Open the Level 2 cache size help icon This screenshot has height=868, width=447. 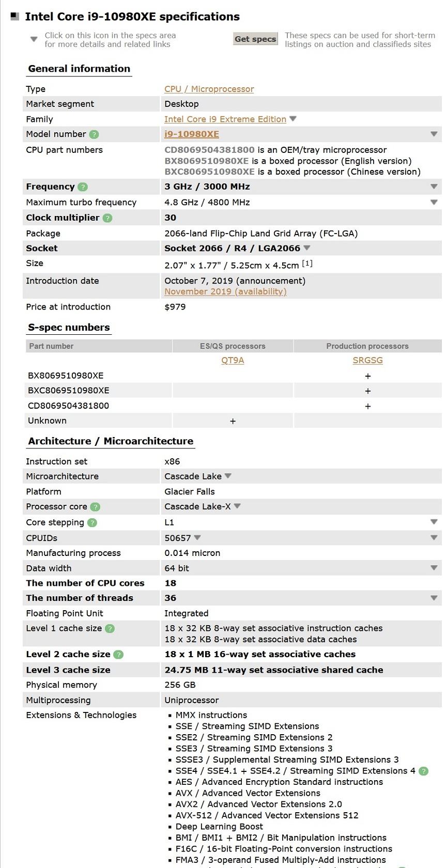coord(118,655)
